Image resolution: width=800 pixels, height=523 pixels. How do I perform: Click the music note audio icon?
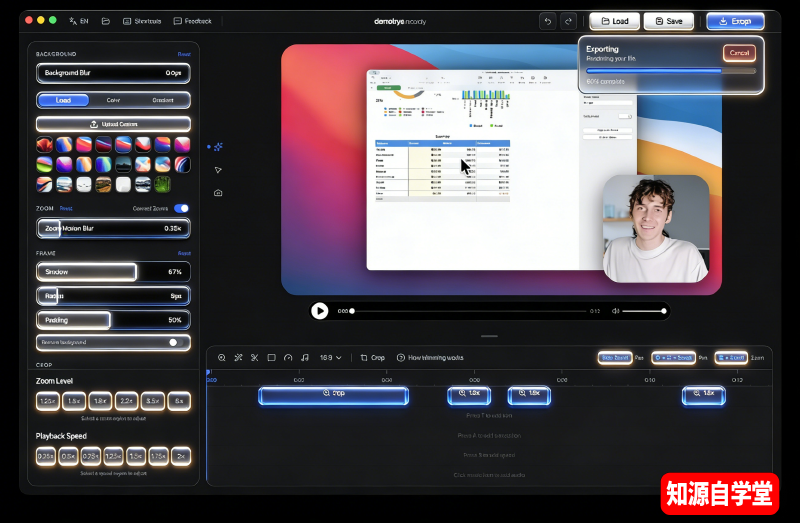click(x=304, y=357)
